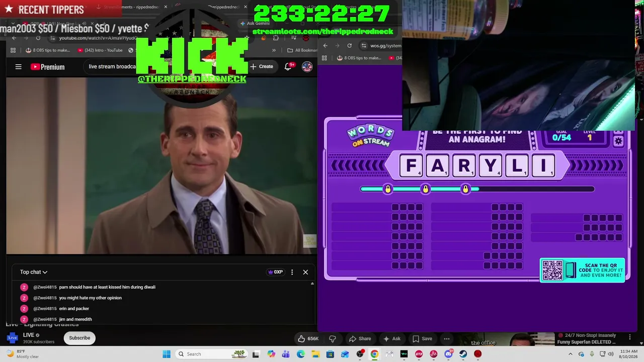Click the 0XP badge in chat header
This screenshot has width=644, height=362.
(275, 272)
